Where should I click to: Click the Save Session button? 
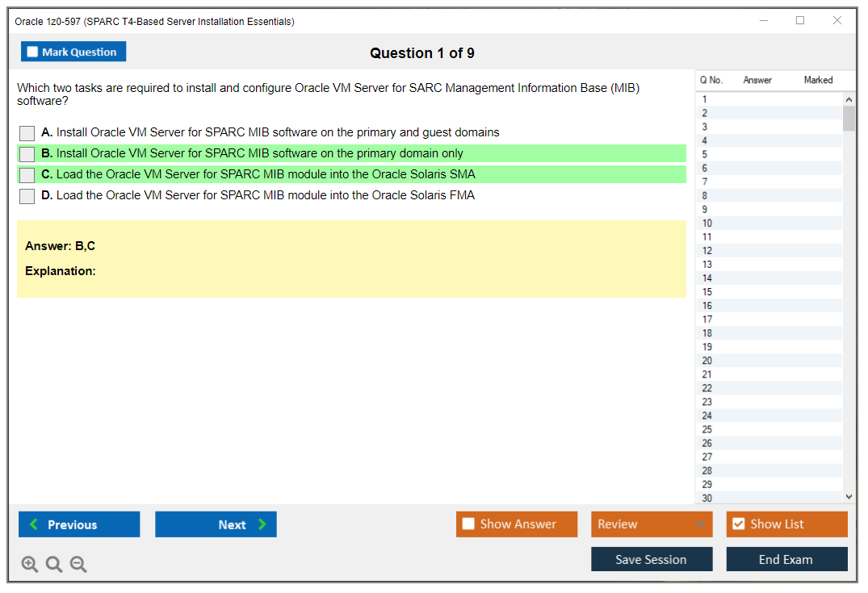coord(652,558)
